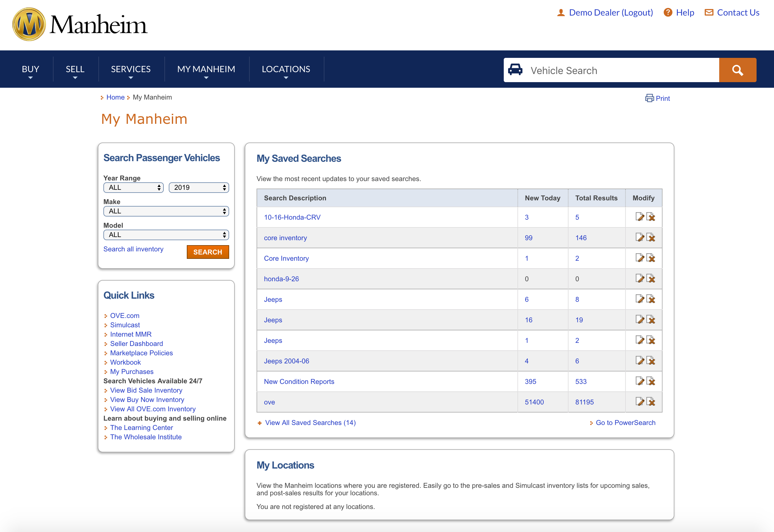Open The Learning Center link
This screenshot has width=774, height=532.
coord(141,427)
